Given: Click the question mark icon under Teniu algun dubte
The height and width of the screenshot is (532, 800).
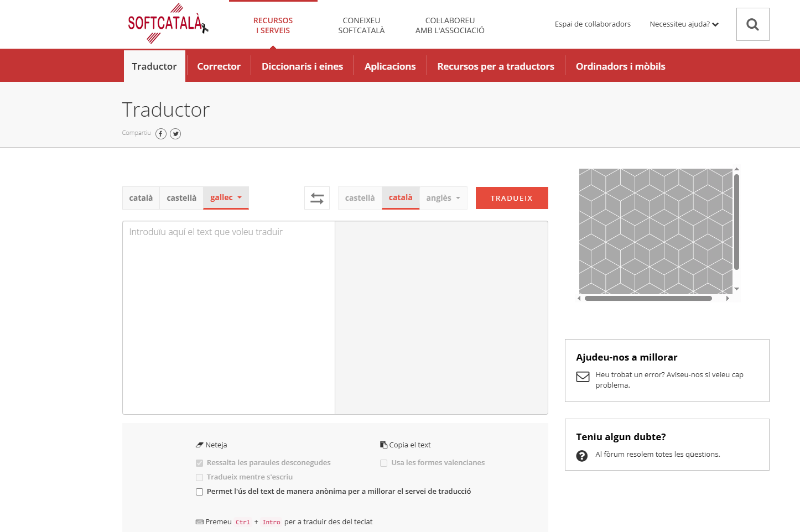Looking at the screenshot, I should 582,456.
